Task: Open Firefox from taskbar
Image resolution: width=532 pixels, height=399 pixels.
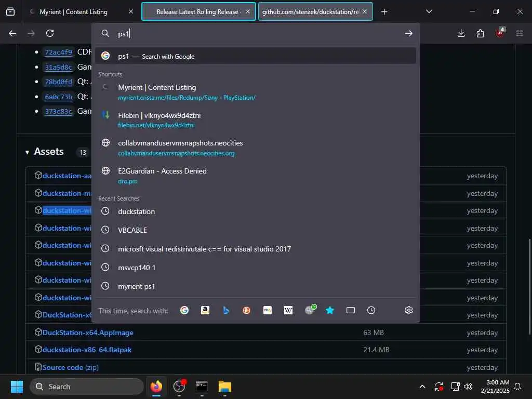Action: tap(156, 387)
